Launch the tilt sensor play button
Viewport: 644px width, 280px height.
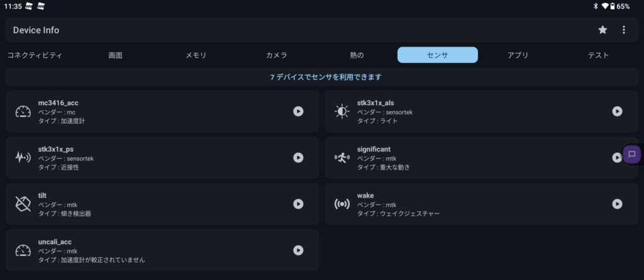(298, 204)
